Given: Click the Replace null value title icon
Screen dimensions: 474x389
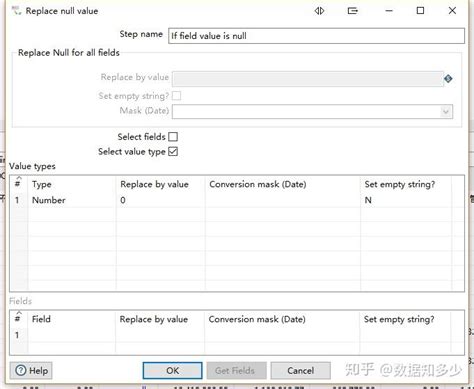Looking at the screenshot, I should tap(17, 11).
